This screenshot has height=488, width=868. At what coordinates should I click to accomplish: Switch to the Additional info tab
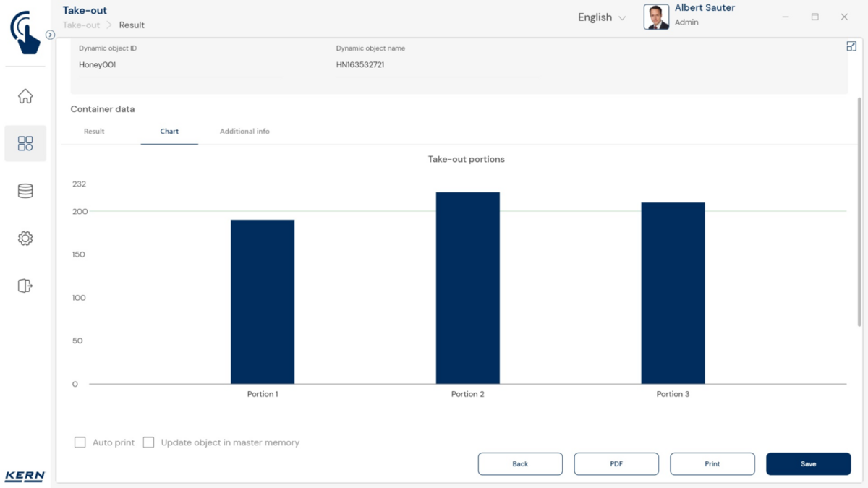point(244,132)
